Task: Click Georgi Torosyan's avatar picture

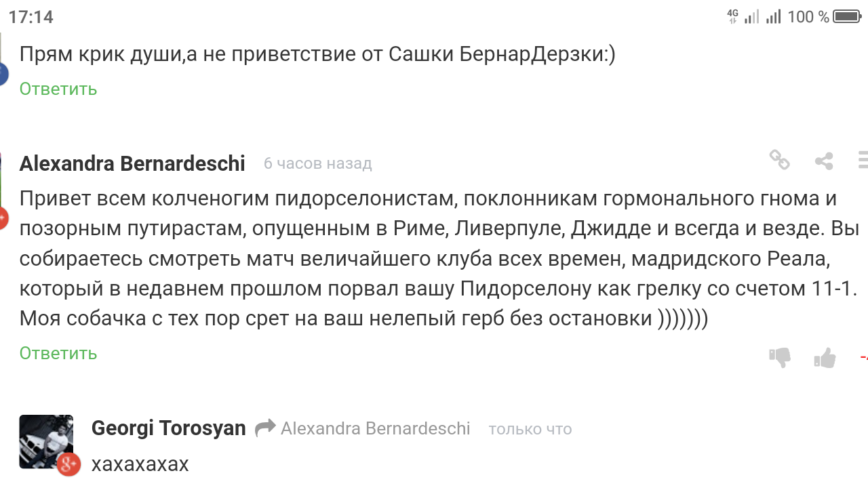Action: pos(46,441)
